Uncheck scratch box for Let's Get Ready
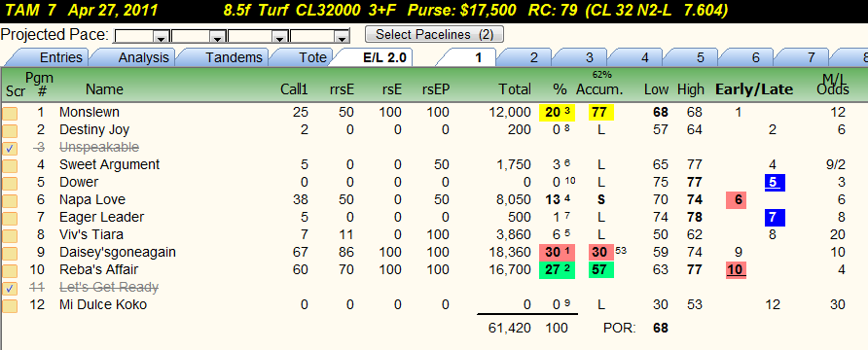868x350 pixels. click(10, 289)
